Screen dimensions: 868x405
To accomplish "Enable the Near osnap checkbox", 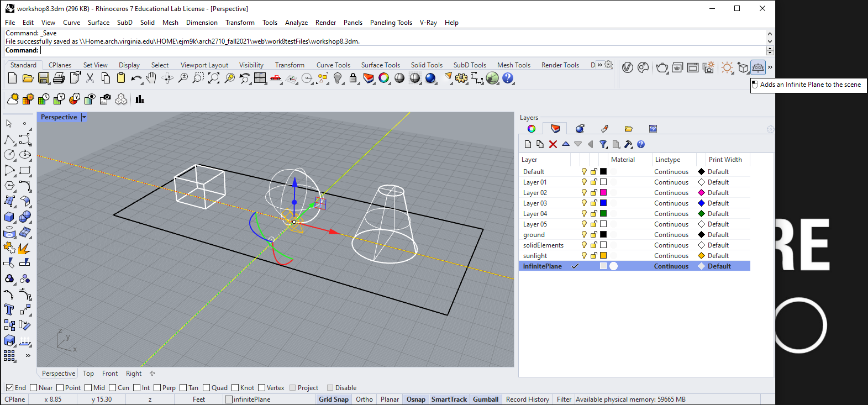I will pos(33,387).
